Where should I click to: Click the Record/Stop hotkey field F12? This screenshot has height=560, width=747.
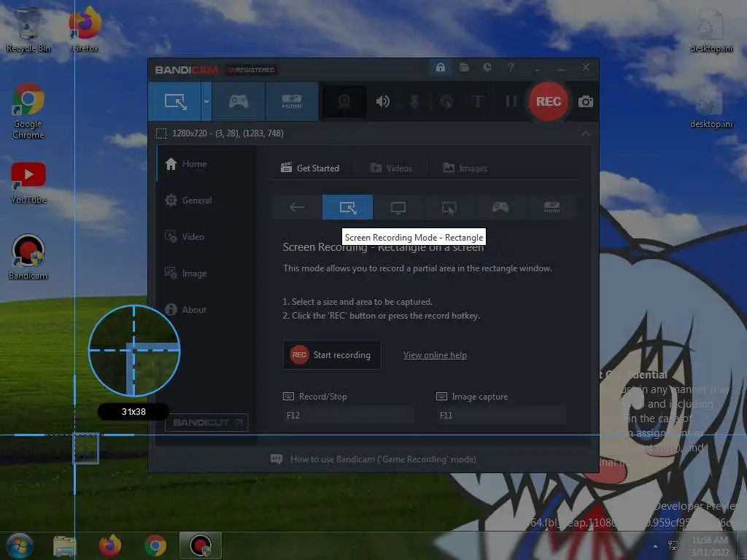pos(349,415)
